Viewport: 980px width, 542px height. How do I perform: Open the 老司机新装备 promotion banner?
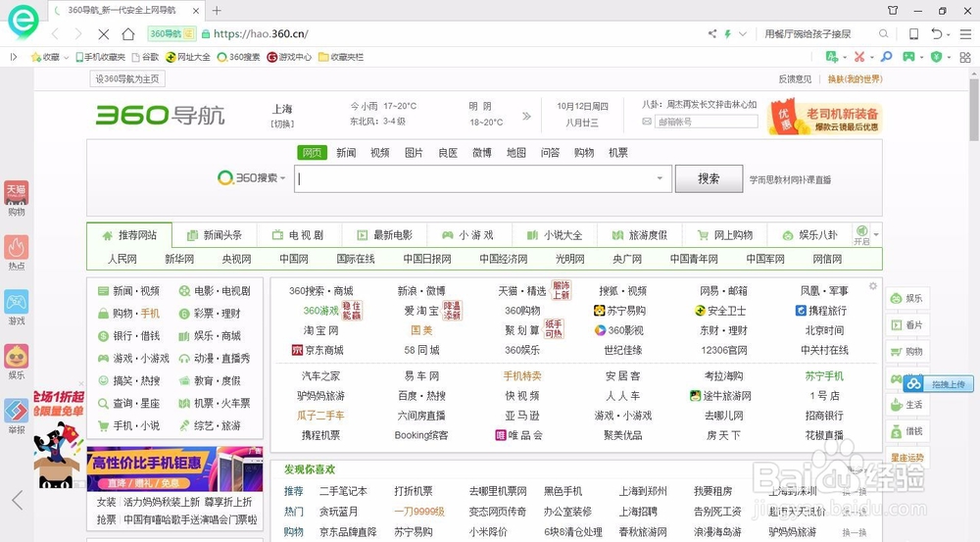(824, 117)
